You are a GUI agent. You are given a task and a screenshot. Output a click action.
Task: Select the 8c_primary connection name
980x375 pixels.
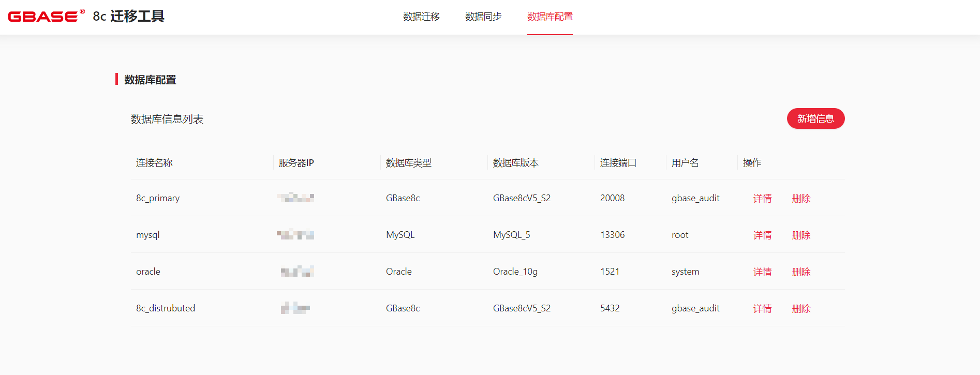pos(158,198)
